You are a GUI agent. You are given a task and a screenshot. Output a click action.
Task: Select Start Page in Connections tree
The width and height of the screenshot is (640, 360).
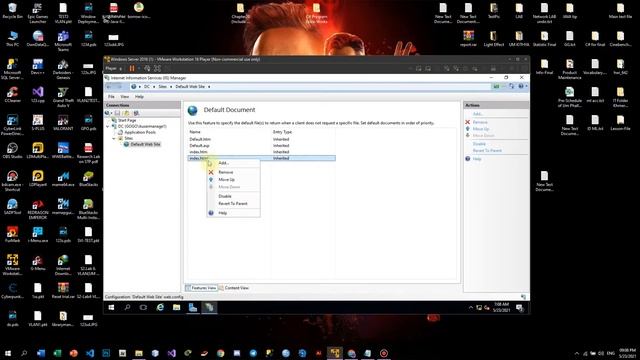point(127,120)
